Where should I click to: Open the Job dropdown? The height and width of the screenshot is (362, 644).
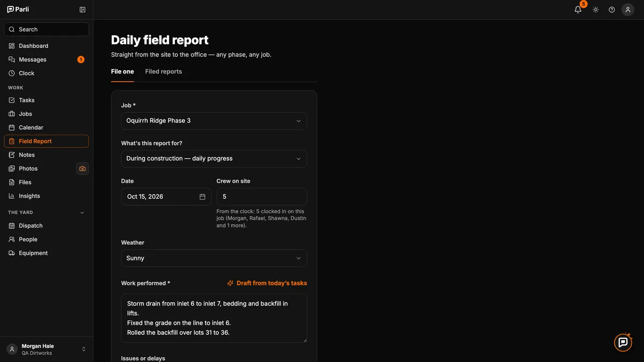click(214, 121)
